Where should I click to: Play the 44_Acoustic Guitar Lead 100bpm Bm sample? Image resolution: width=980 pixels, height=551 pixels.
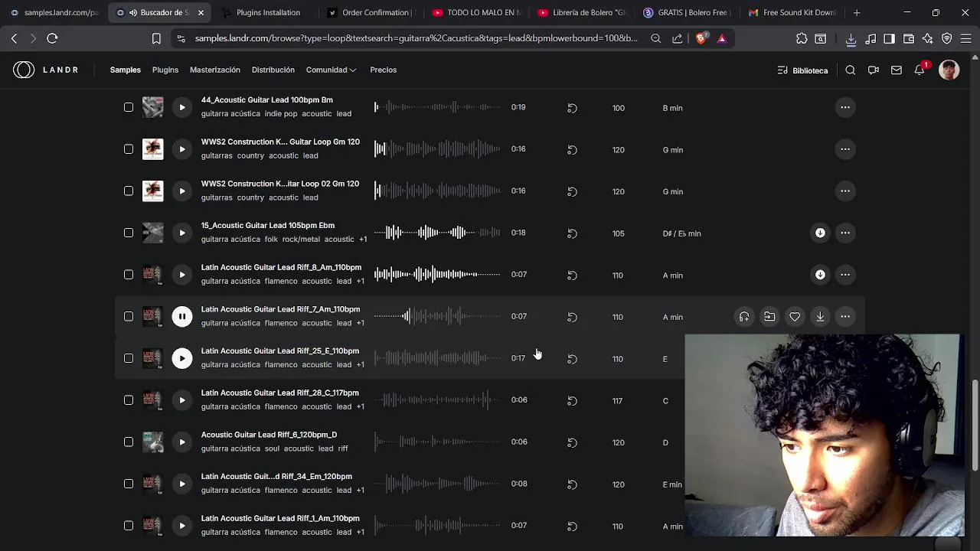tap(182, 107)
